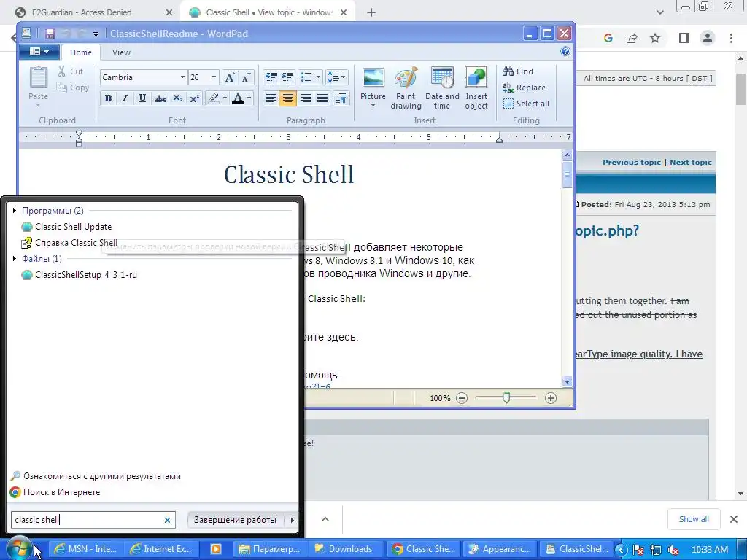Image resolution: width=747 pixels, height=560 pixels.
Task: Open the bullet list style dropdown arrow
Action: coord(318,77)
